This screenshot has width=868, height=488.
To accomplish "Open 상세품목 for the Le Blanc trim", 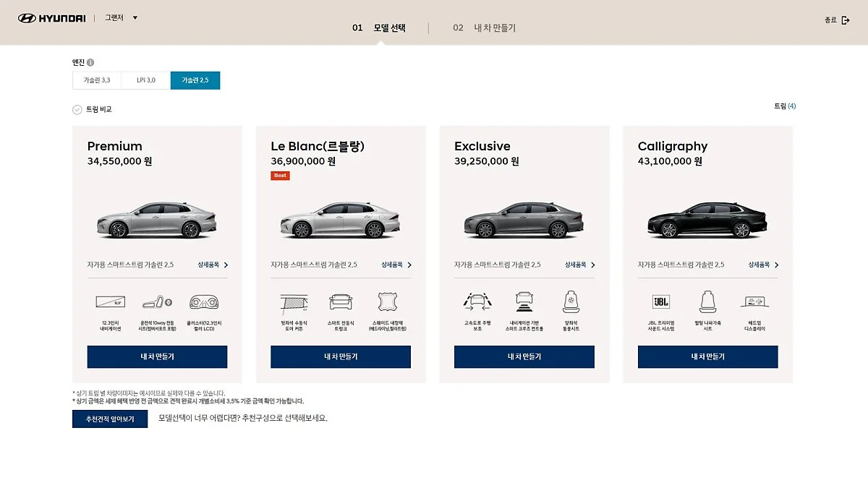I will [x=396, y=265].
